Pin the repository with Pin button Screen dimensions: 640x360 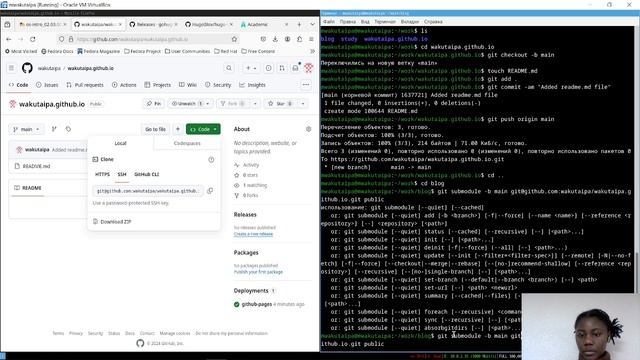(x=154, y=104)
